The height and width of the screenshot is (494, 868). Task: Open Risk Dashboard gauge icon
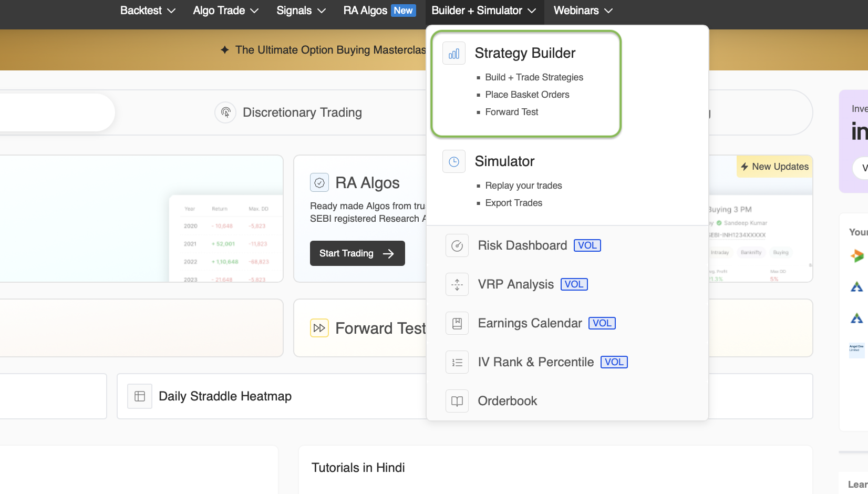point(457,246)
